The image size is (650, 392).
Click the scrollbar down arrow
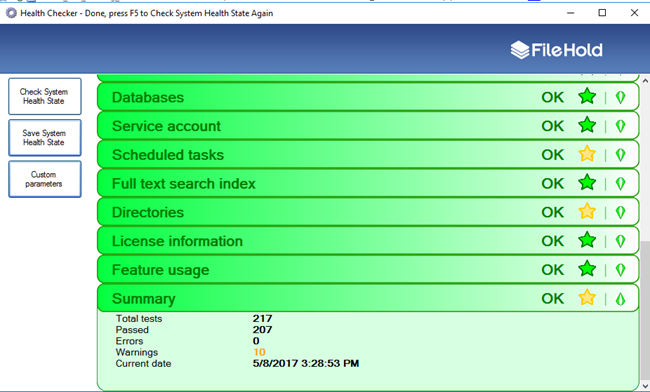click(x=645, y=386)
